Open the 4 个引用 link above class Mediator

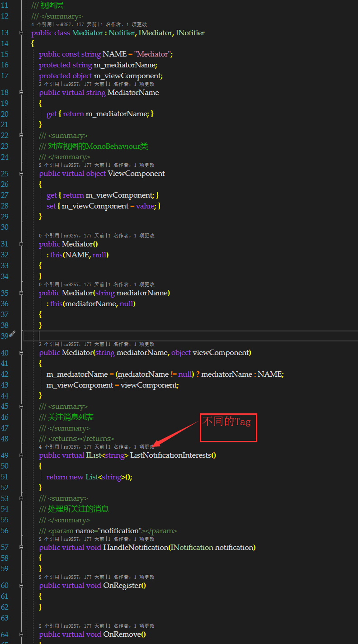(x=42, y=24)
